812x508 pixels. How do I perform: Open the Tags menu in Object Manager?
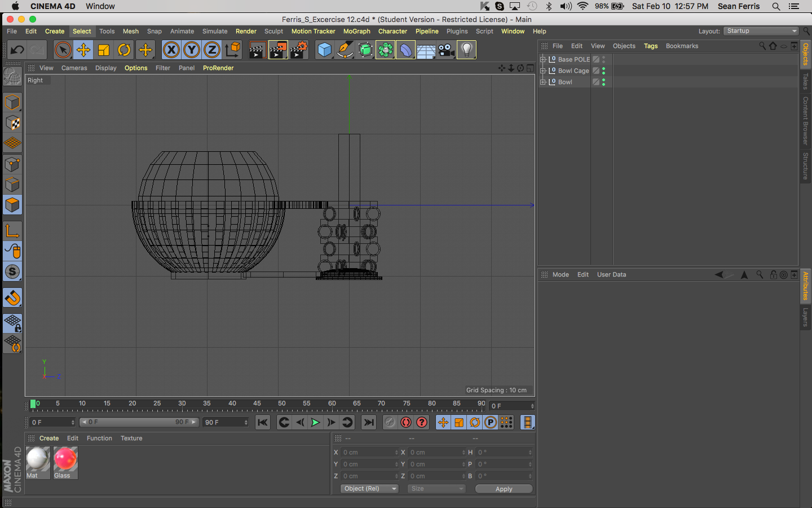coord(650,46)
